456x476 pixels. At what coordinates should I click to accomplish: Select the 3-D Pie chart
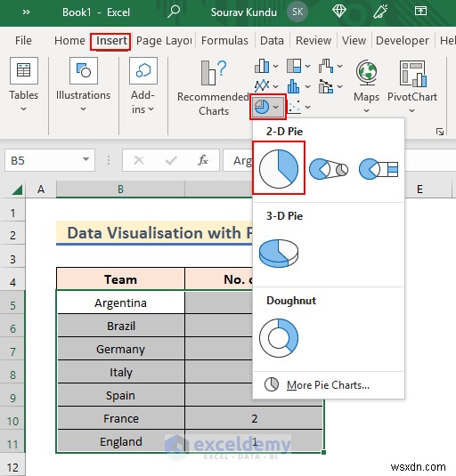coord(279,253)
